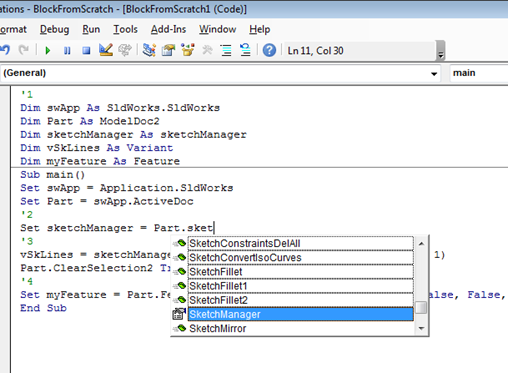Click the Toolbox icon
Viewport: 508px width, 373px height.
click(x=207, y=50)
